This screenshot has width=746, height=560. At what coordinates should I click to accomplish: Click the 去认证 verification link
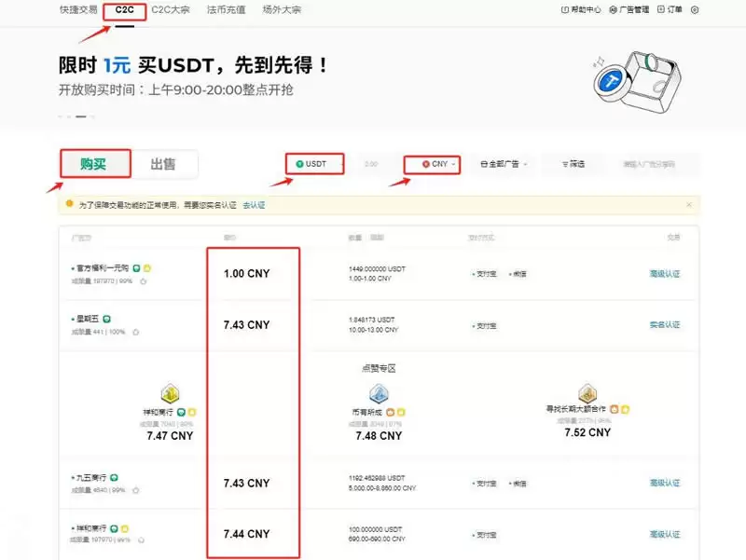tap(256, 205)
